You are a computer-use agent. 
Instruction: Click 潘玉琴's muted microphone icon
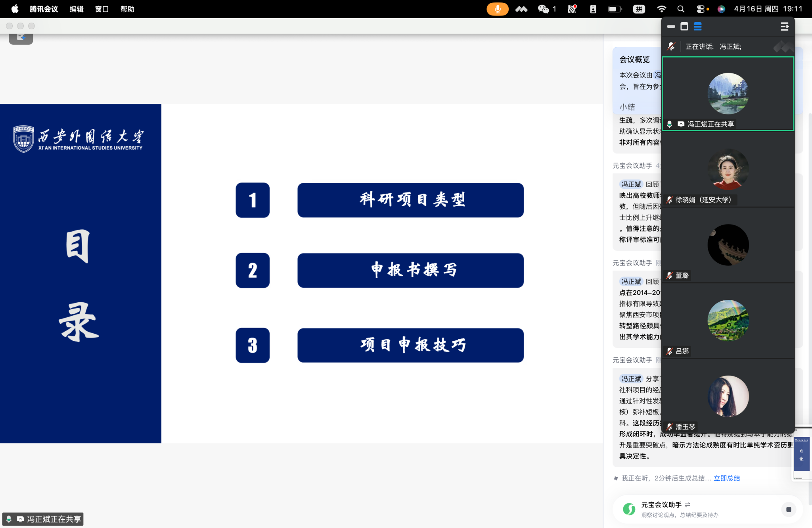click(670, 427)
